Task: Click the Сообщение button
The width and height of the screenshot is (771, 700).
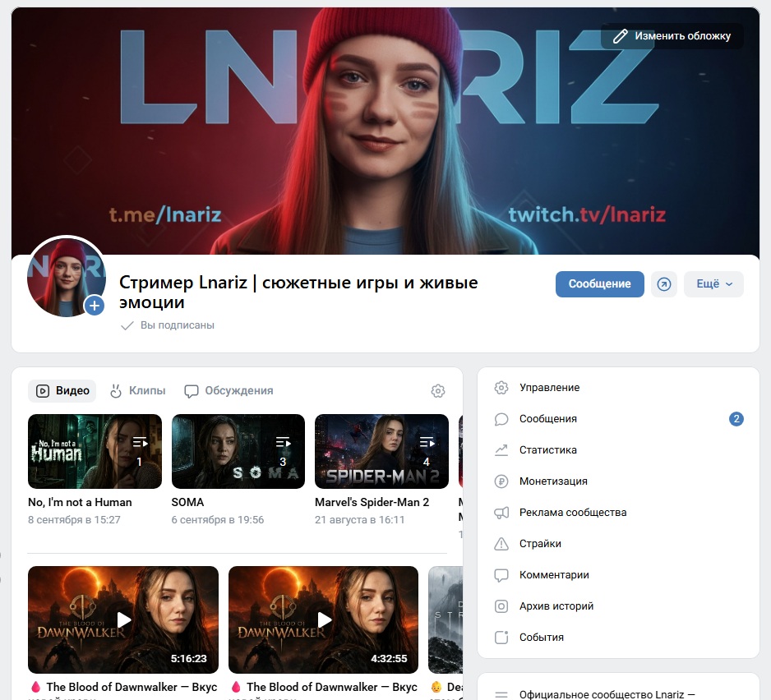Action: (599, 284)
